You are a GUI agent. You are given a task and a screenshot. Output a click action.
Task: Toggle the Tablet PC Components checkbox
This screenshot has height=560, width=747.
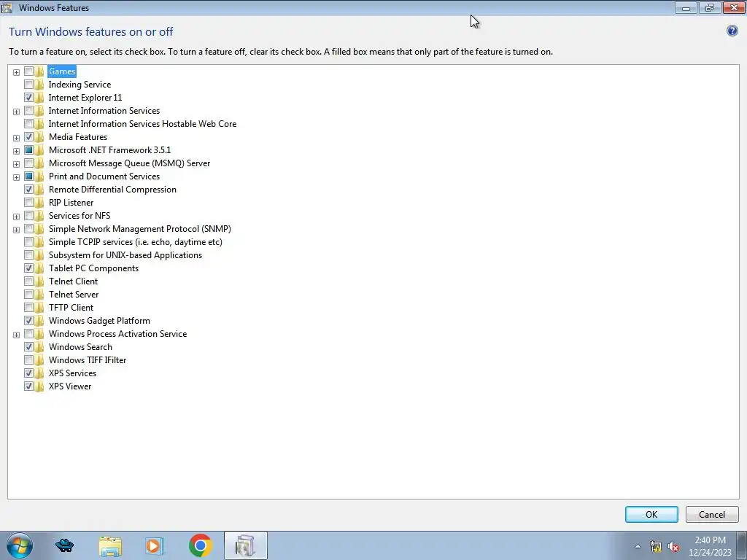click(x=28, y=268)
